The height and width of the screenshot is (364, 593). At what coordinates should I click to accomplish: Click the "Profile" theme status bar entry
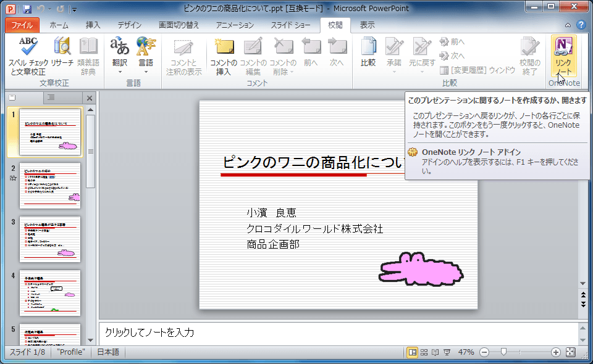tap(70, 352)
